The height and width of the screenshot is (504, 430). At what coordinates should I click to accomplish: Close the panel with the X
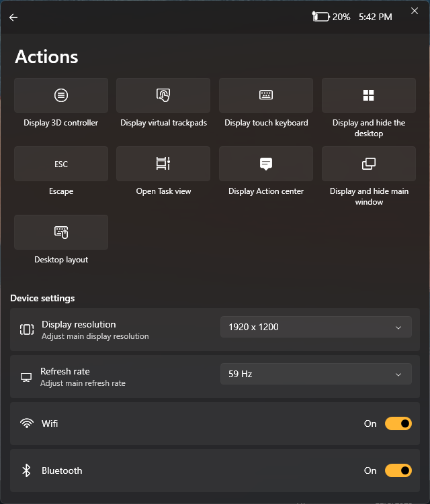(415, 11)
